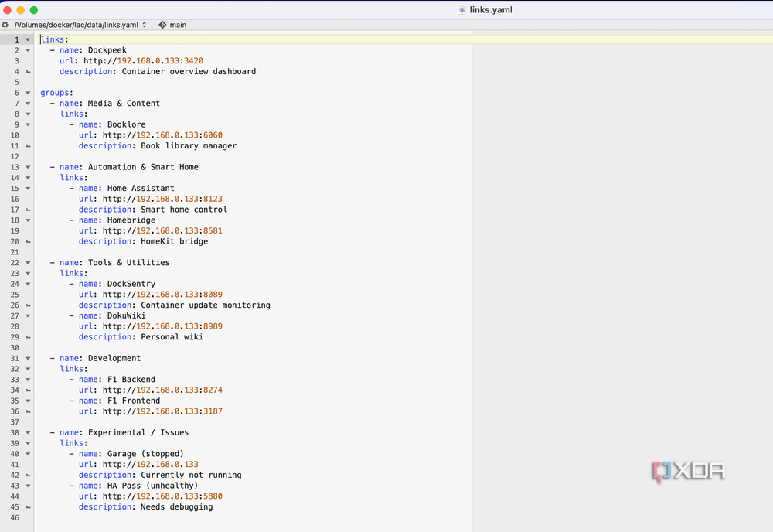Click the 3420 port in Dockpeek url
This screenshot has width=773, height=532.
pyautogui.click(x=193, y=60)
